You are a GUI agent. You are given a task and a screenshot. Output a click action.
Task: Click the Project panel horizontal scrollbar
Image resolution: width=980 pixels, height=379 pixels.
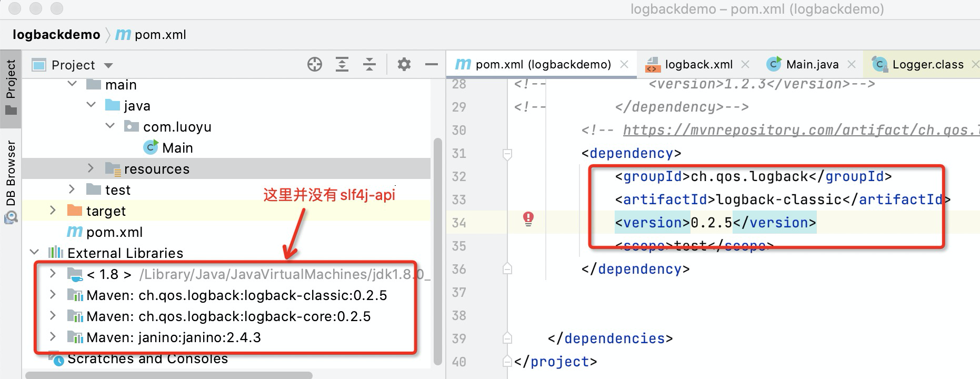click(169, 375)
